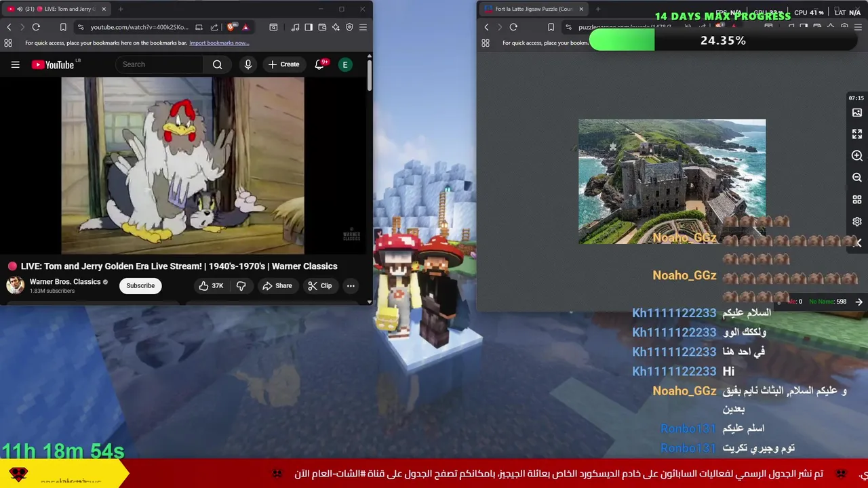Screen dimensions: 868x488
Task: Select site settings icon in puzzle address bar
Action: pyautogui.click(x=568, y=27)
